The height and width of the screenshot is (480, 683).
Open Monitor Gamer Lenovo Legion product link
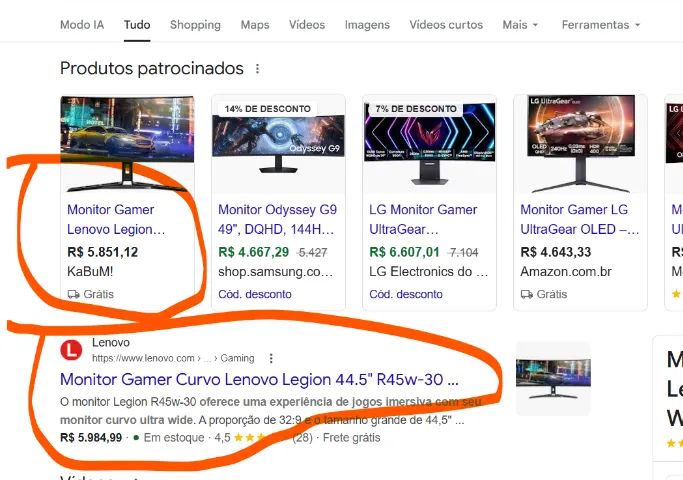pos(116,220)
